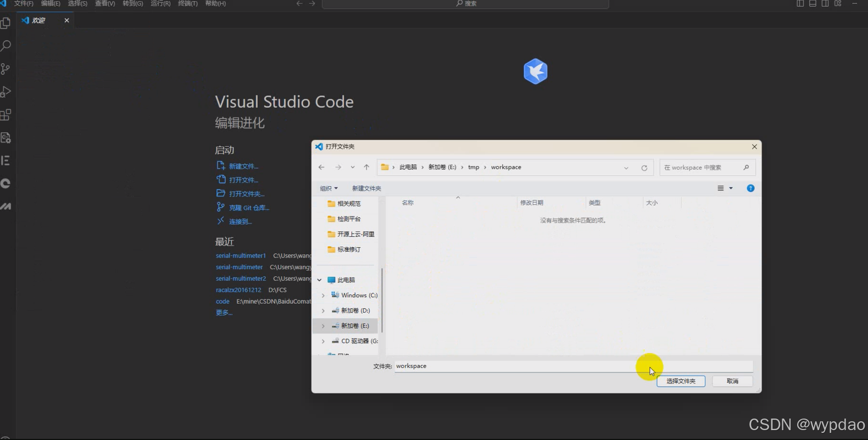Open the Extensions view
This screenshot has height=440, width=868.
[5, 115]
